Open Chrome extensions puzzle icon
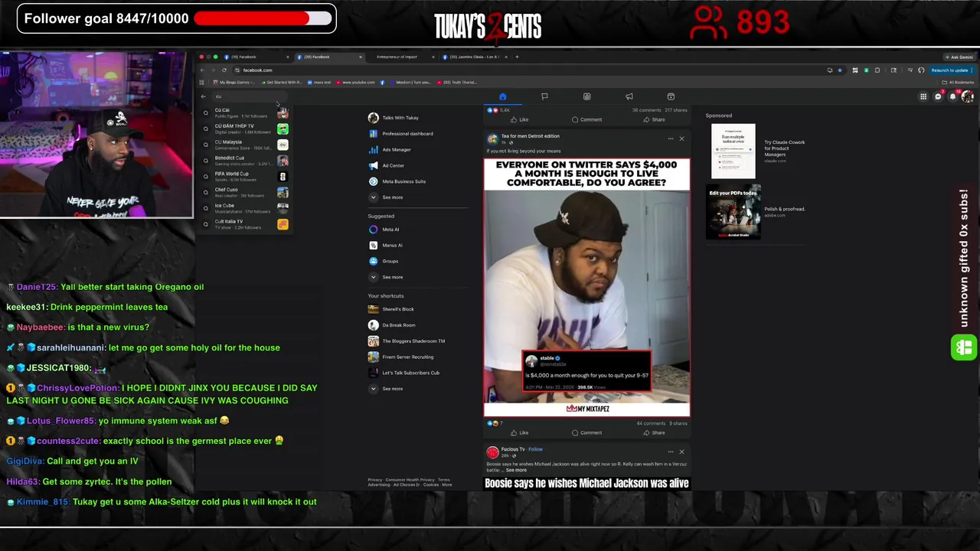This screenshot has width=980, height=551. pyautogui.click(x=877, y=70)
